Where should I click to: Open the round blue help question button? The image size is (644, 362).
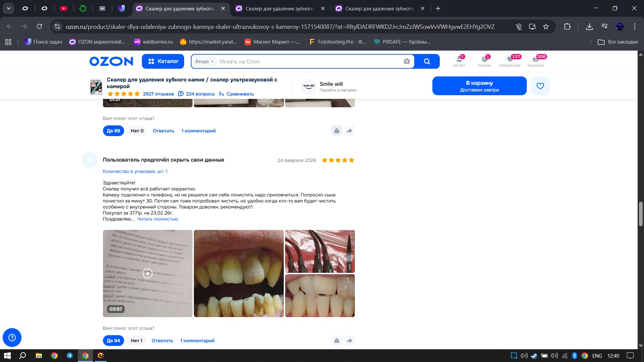point(12,337)
